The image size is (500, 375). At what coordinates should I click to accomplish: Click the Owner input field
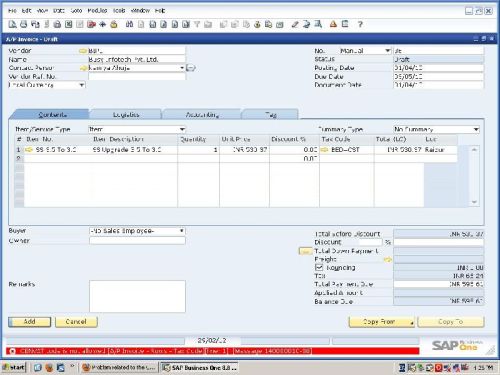point(137,241)
